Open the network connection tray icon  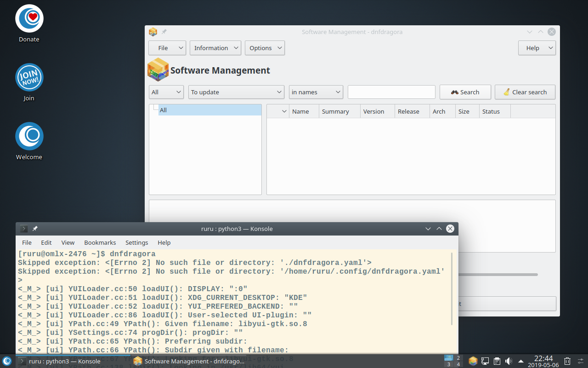[x=485, y=361]
